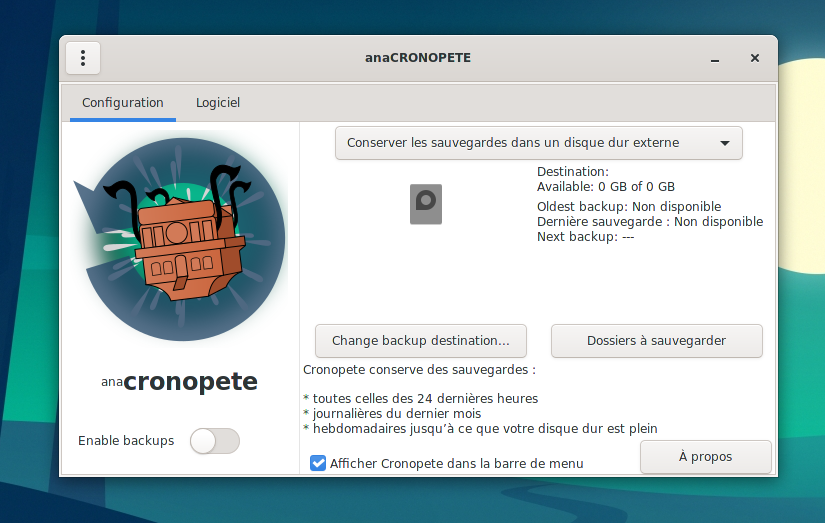Image resolution: width=825 pixels, height=523 pixels.
Task: Click the Next backup status line
Action: (x=586, y=237)
